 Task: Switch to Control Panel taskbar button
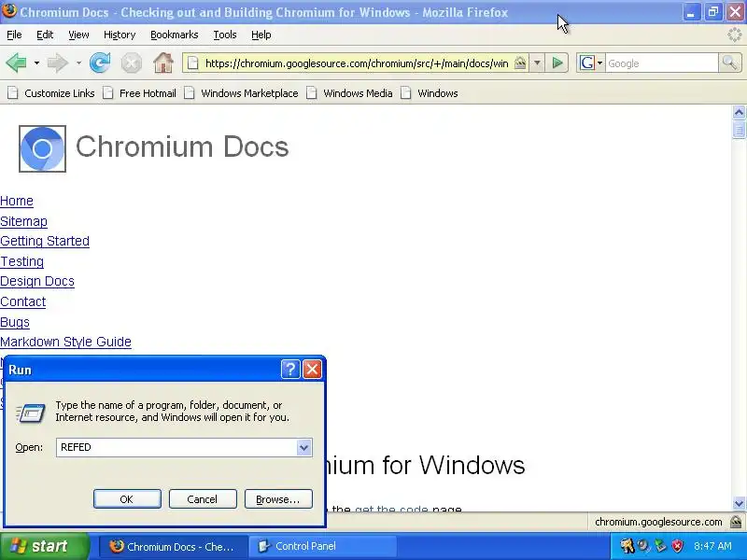coord(322,546)
